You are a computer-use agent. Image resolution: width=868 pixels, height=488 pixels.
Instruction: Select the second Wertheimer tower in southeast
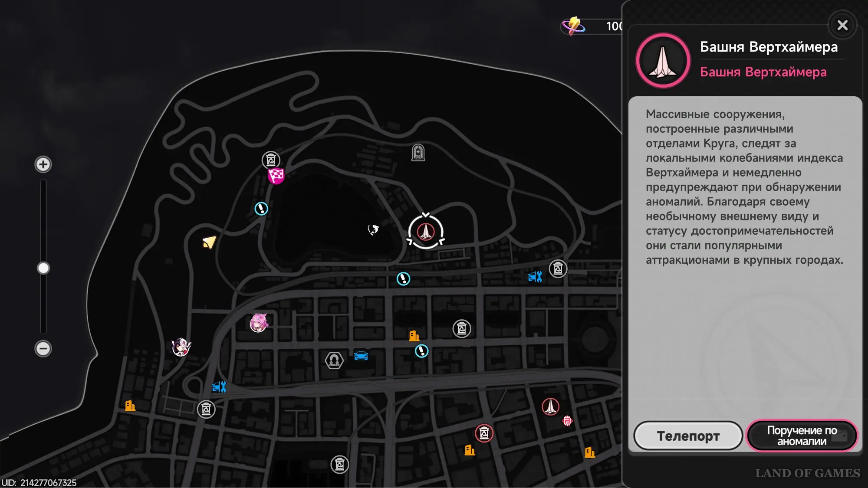click(x=550, y=406)
